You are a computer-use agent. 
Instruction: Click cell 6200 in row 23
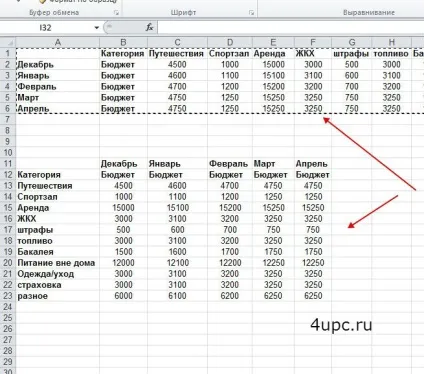point(230,296)
